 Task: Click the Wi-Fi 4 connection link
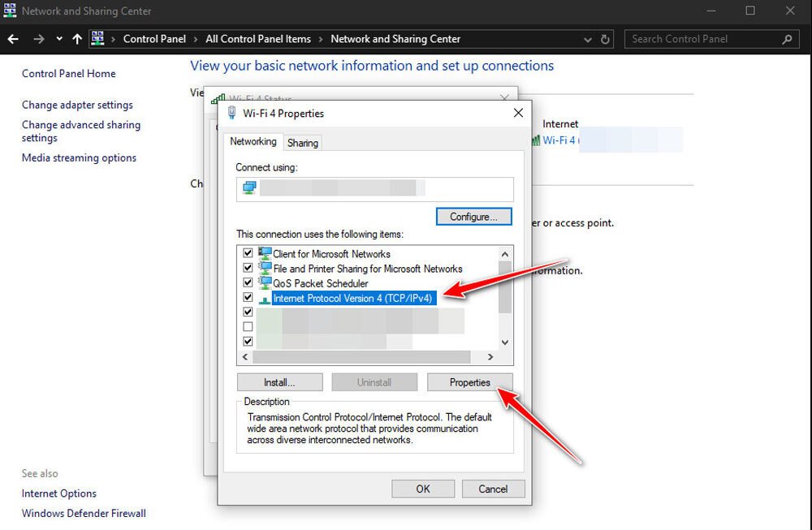[559, 140]
